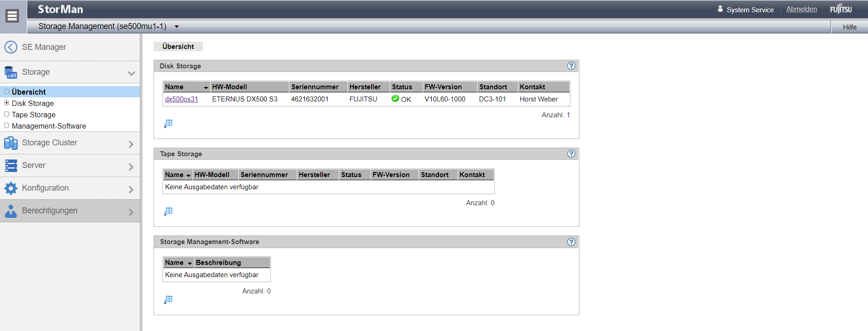868x331 pixels.
Task: Sort Management-Software table by Name arrow
Action: pyautogui.click(x=190, y=263)
